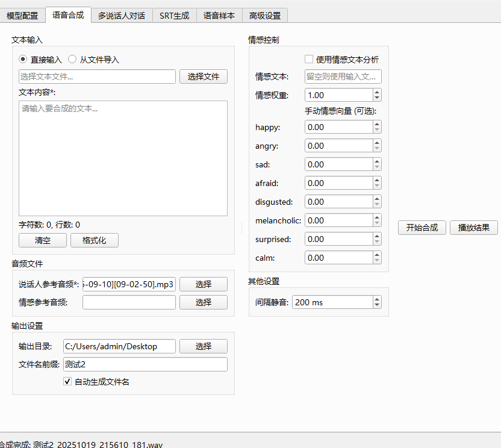Open the 多说话人对话 tab
The height and width of the screenshot is (448, 501).
121,16
